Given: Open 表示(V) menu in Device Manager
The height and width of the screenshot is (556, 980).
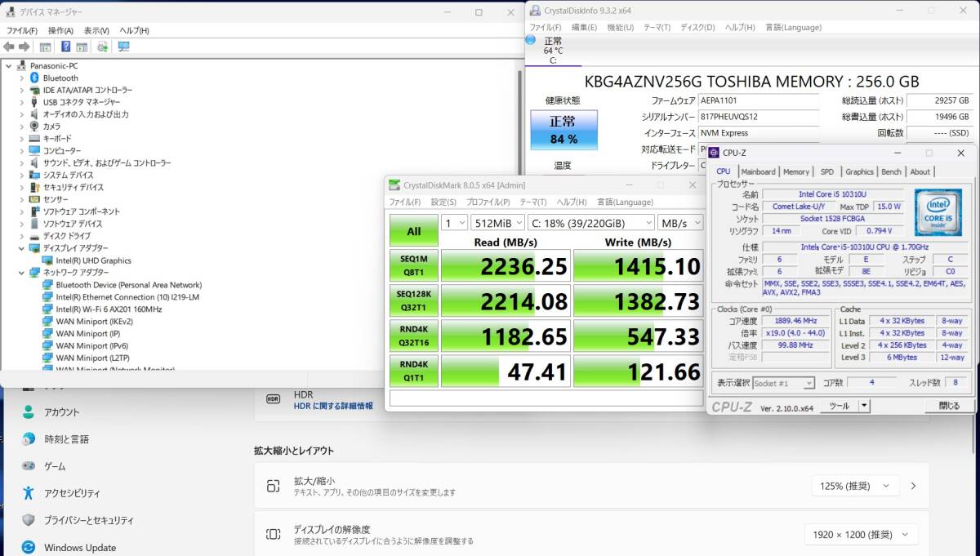Looking at the screenshot, I should (97, 30).
